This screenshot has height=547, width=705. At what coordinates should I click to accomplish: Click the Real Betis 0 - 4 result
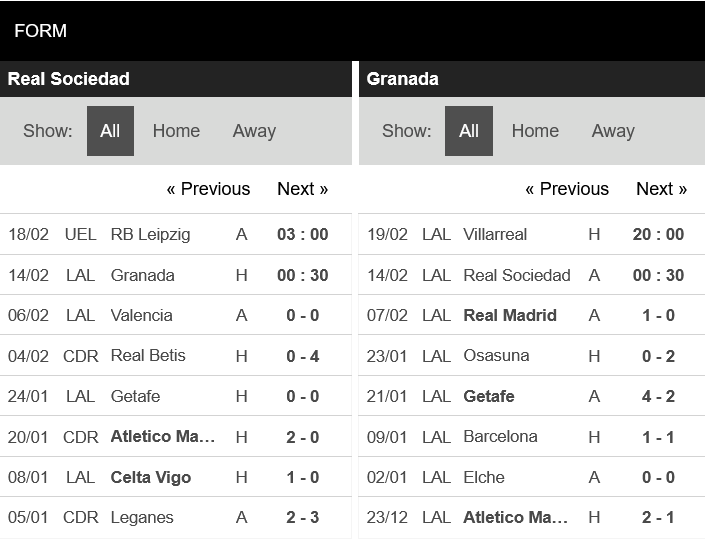[x=302, y=355]
